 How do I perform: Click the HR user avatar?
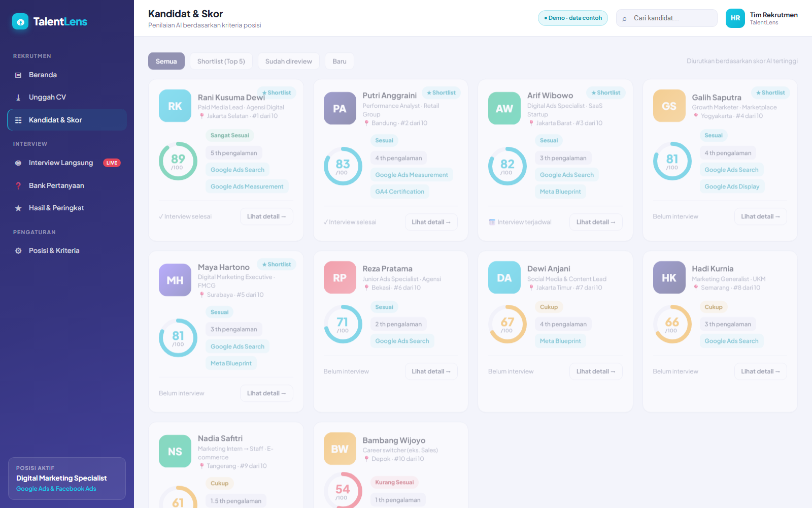pos(735,18)
